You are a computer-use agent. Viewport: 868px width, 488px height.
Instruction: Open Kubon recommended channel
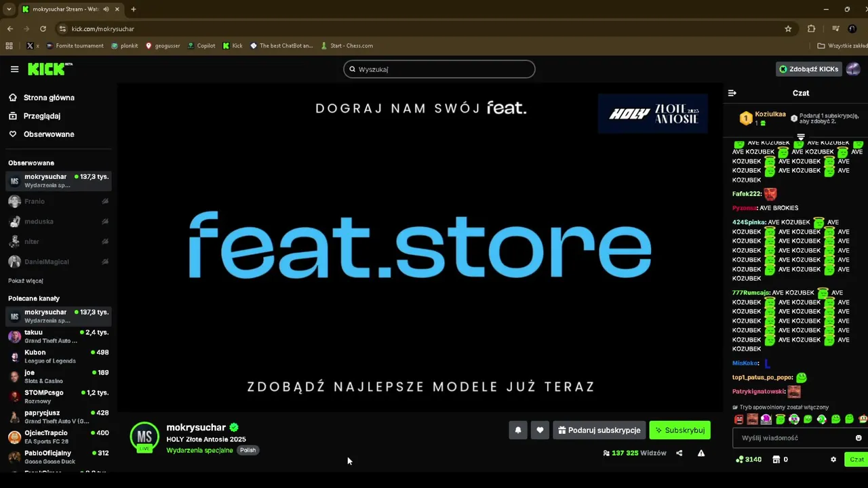(x=58, y=357)
